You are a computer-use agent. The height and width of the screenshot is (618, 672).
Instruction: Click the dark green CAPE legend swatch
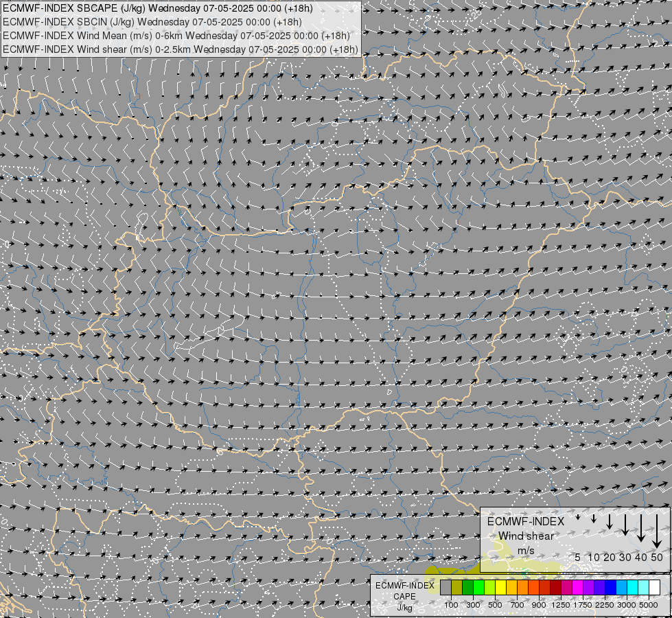coord(467,587)
